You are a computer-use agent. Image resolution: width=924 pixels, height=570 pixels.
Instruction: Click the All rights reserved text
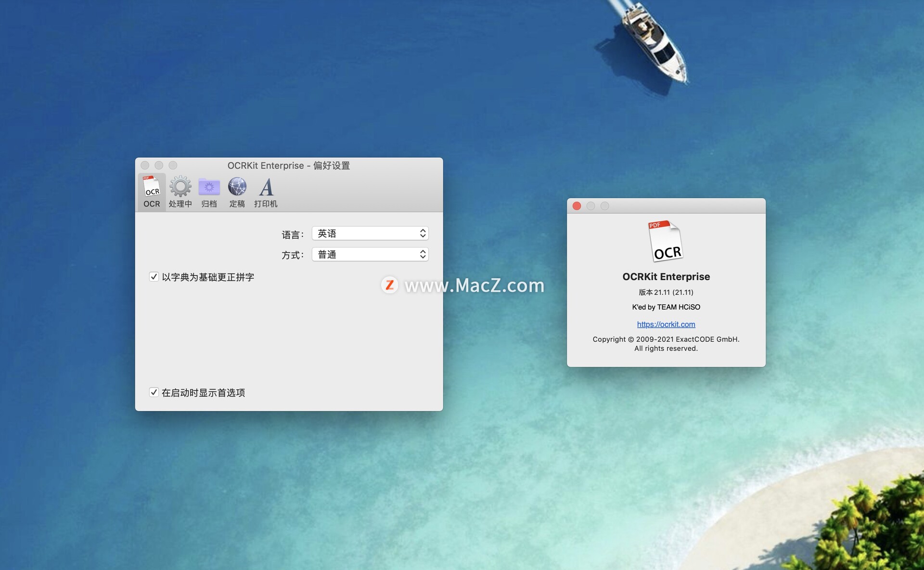click(666, 349)
